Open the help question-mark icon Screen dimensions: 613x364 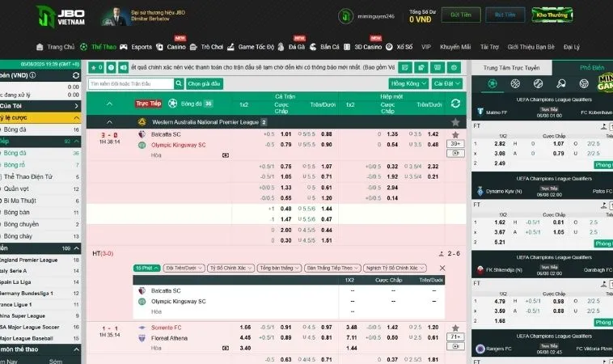111,68
